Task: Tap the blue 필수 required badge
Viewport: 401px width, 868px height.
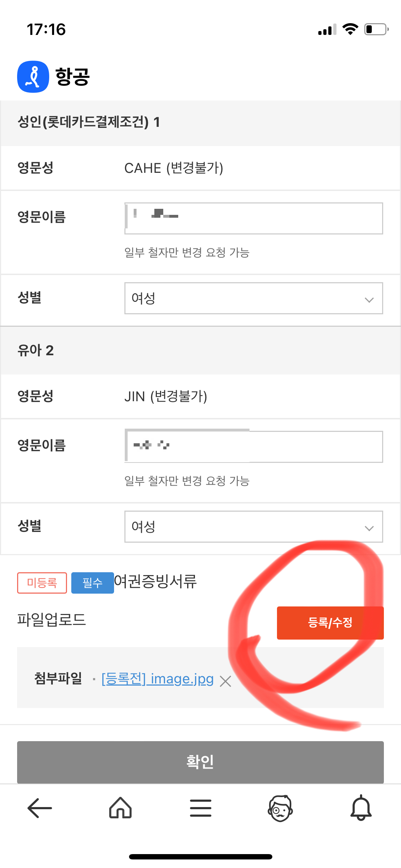Action: 92,583
